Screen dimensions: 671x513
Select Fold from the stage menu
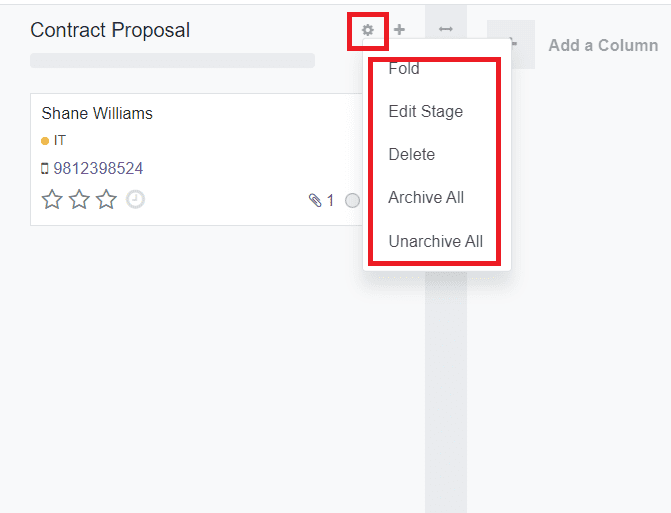point(404,69)
